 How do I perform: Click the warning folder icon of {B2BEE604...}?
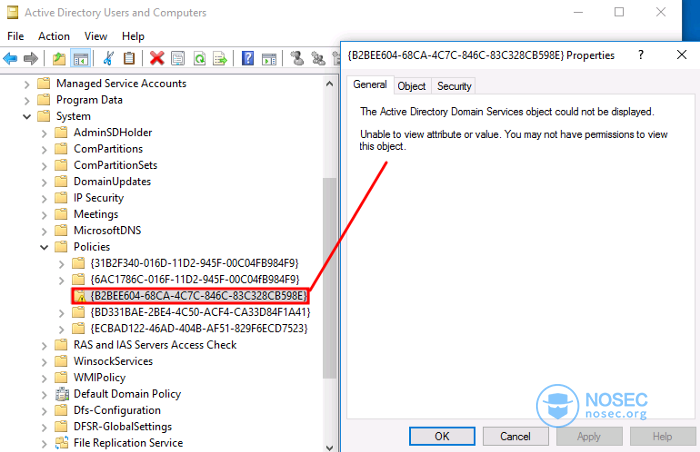[79, 296]
